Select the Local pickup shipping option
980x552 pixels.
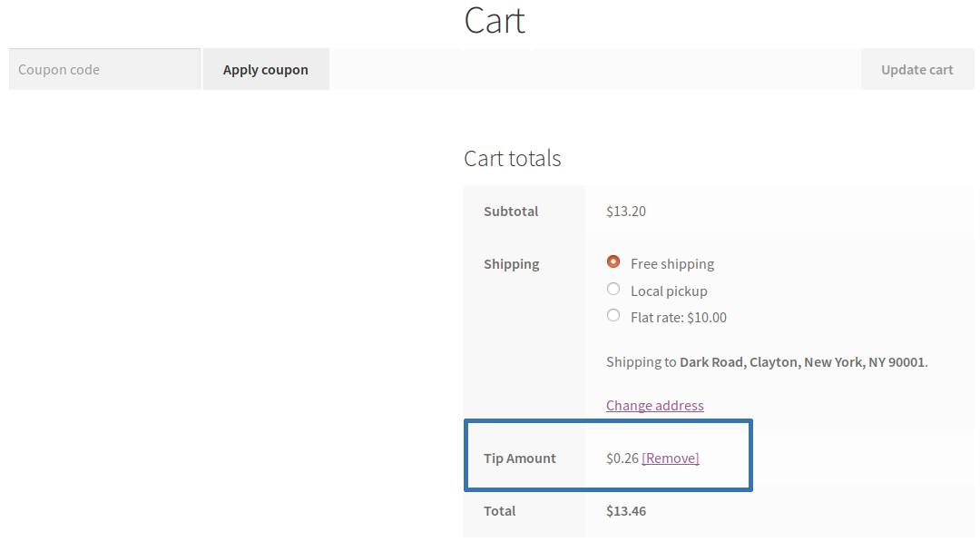pyautogui.click(x=613, y=290)
